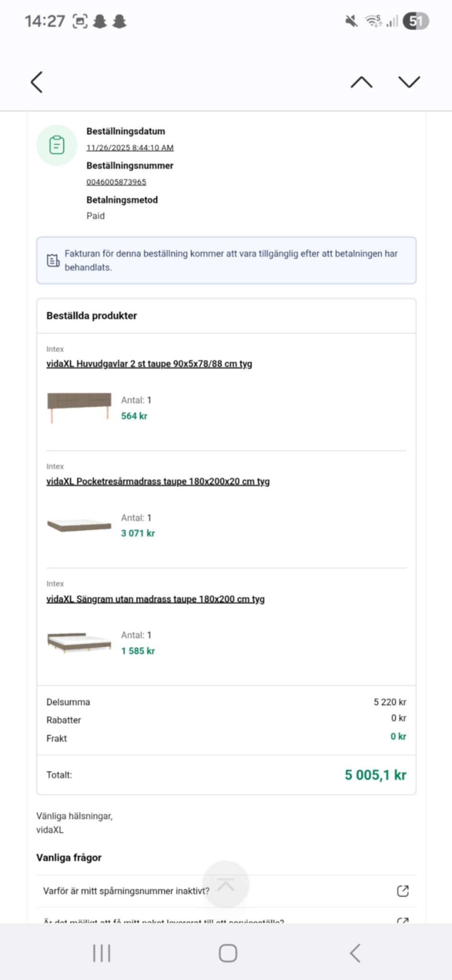Open the vidaXL Pocketresårmadrass product link
Viewport: 452px width, 980px height.
(x=158, y=481)
